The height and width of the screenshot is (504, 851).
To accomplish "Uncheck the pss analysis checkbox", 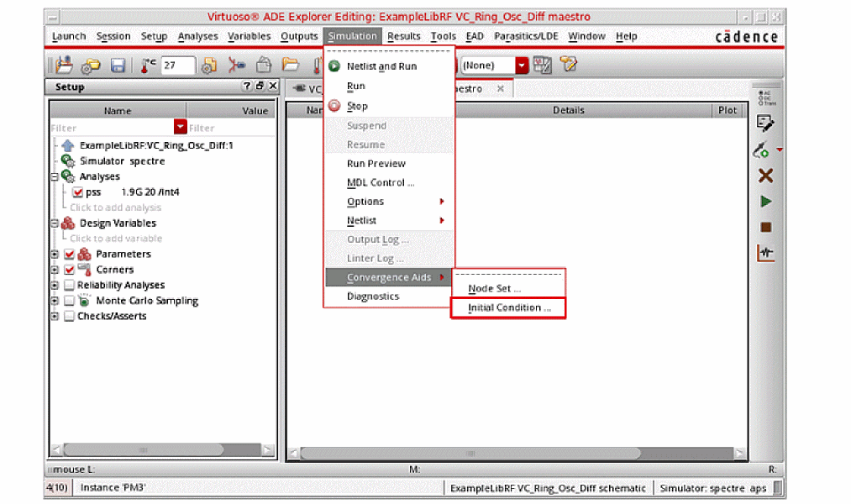I will click(x=77, y=192).
